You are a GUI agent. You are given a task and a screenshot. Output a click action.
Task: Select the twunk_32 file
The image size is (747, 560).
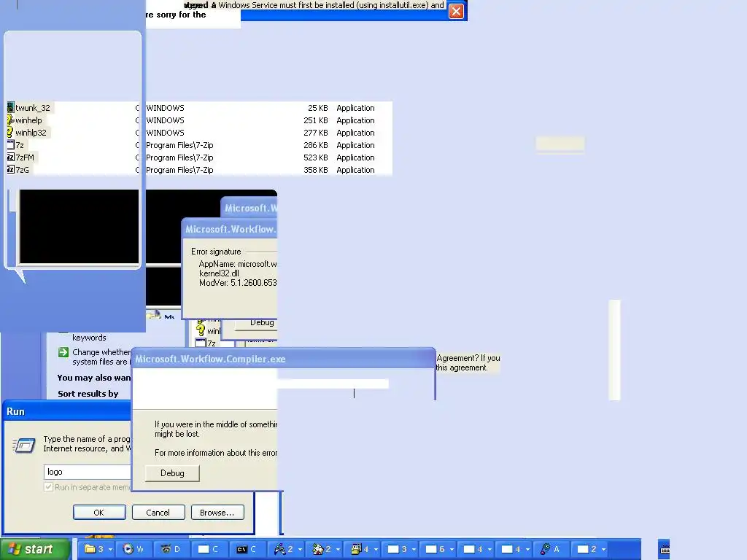tap(32, 108)
